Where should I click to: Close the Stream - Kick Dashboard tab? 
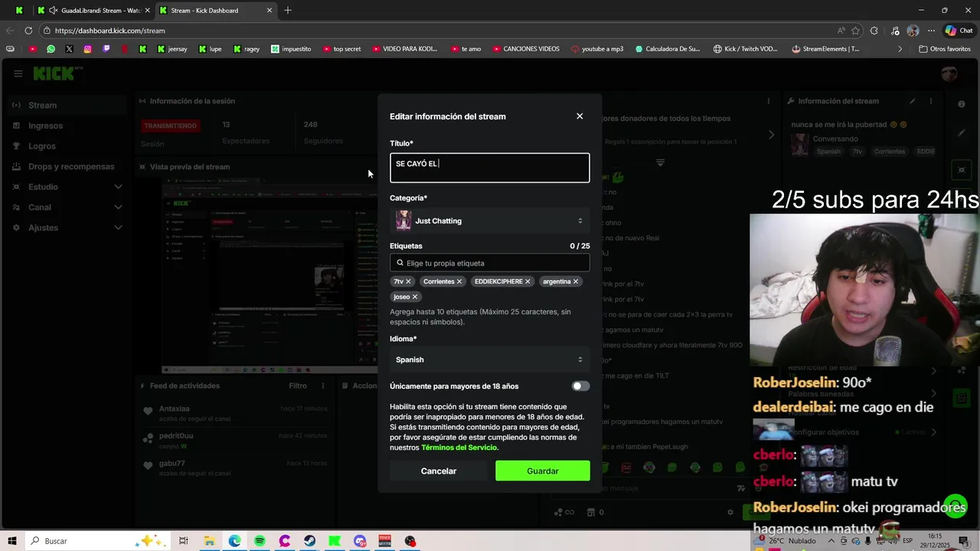pyautogui.click(x=269, y=11)
